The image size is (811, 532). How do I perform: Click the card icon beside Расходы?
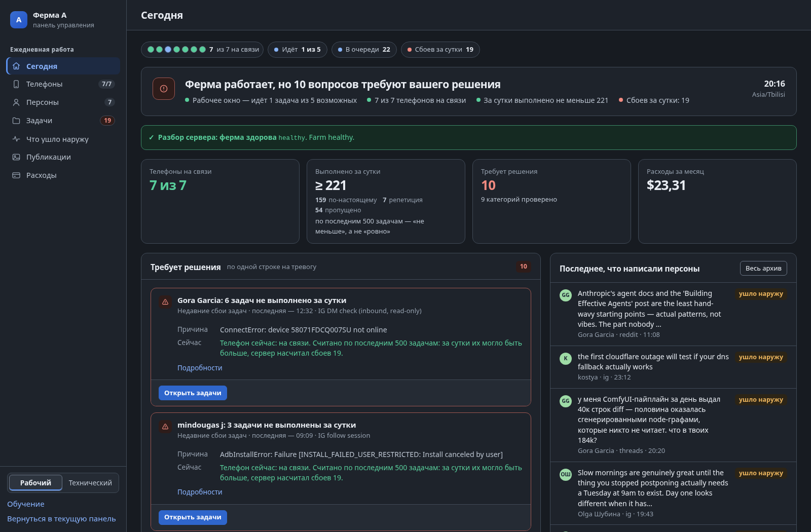pos(16,175)
